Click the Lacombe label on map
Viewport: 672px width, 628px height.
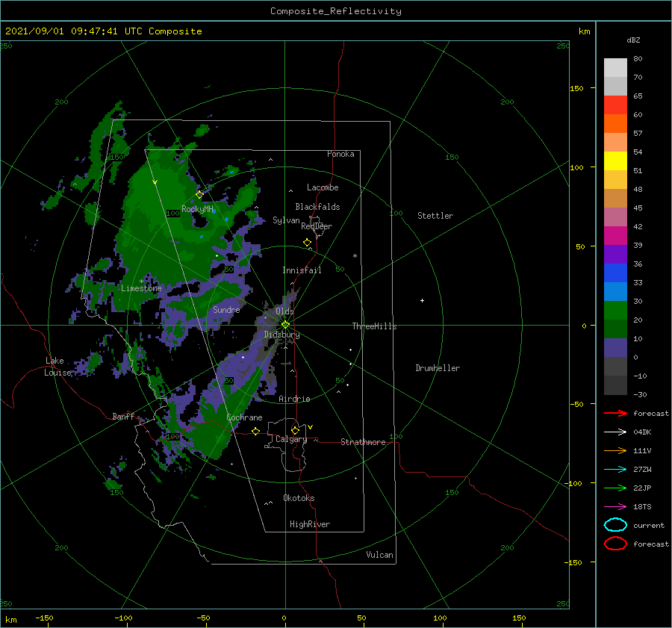coord(323,187)
